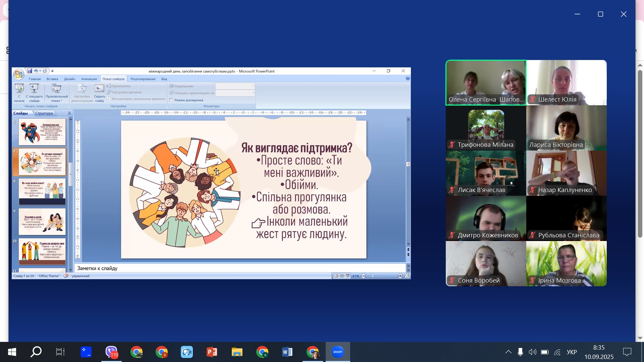This screenshot has width=644, height=362.
Task: Expand Показать презентацию на dropdown
Action: (253, 93)
